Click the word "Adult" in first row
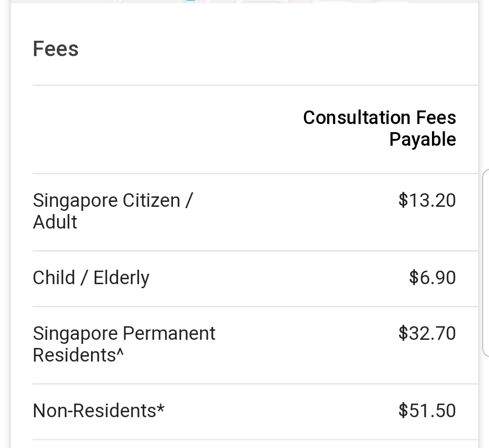 click(x=55, y=222)
